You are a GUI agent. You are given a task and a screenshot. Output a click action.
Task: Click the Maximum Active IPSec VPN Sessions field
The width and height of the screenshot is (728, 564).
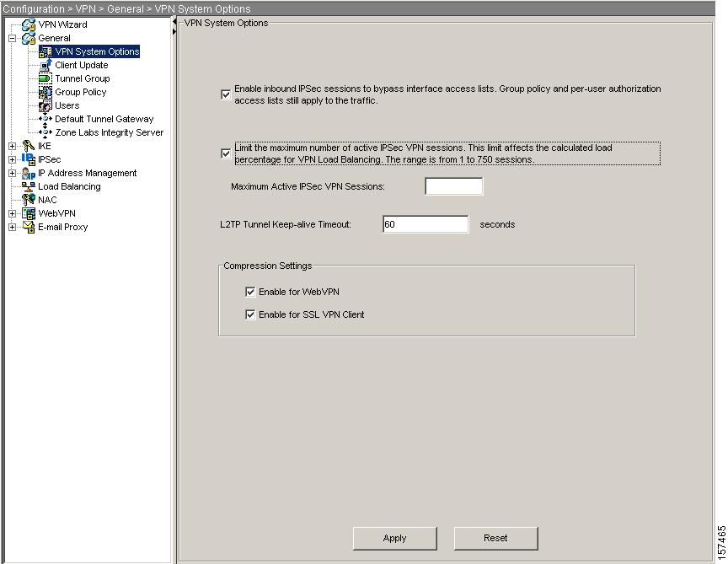tap(453, 186)
